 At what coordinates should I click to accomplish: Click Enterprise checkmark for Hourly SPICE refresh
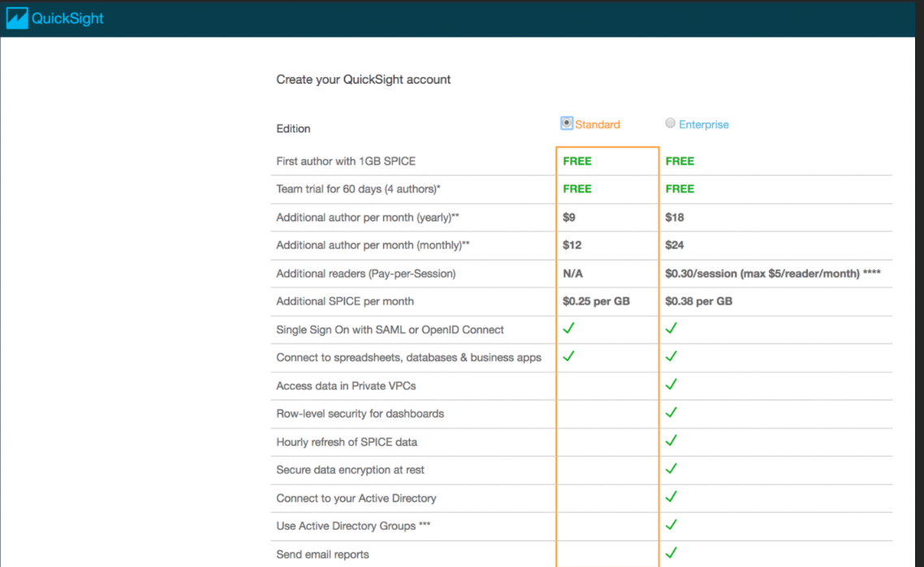click(x=671, y=440)
